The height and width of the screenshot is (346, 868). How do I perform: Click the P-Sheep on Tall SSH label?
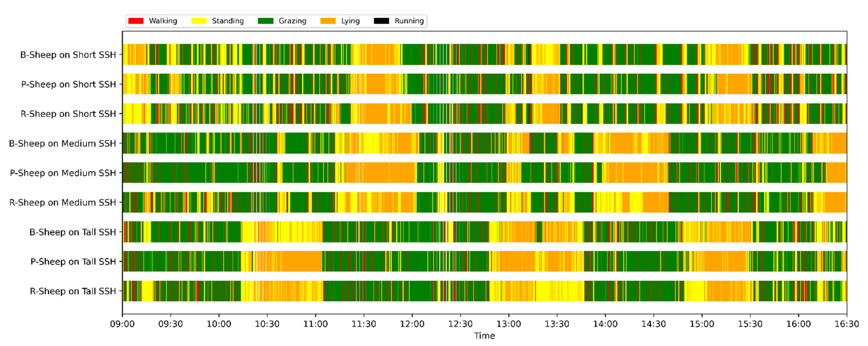coord(73,262)
